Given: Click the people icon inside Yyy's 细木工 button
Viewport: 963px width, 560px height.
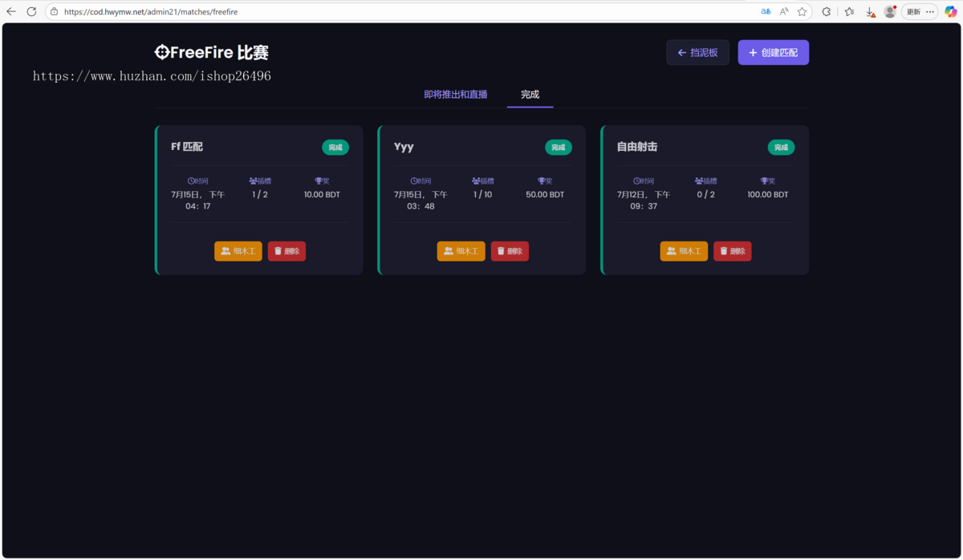Looking at the screenshot, I should point(449,250).
